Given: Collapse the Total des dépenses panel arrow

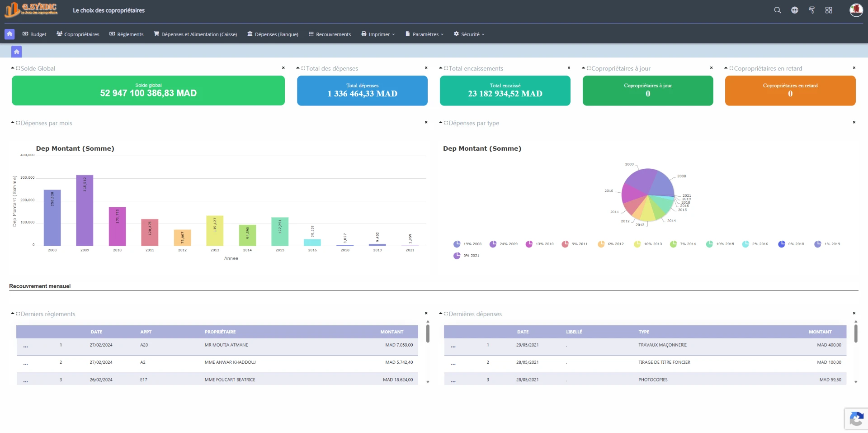Looking at the screenshot, I should pos(298,68).
